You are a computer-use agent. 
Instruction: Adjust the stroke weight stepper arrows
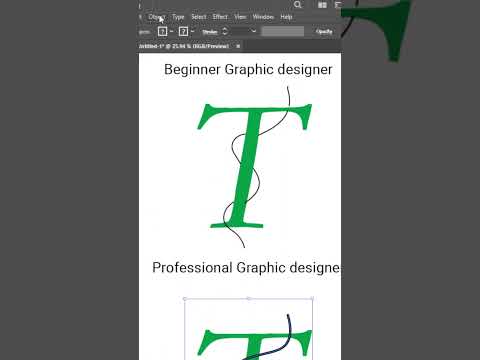pyautogui.click(x=225, y=31)
